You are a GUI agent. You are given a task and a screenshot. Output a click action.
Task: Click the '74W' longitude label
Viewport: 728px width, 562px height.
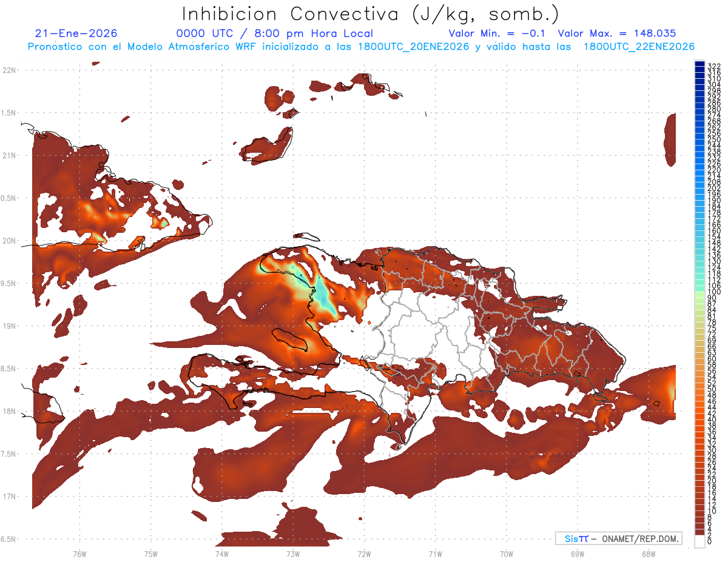tap(221, 554)
